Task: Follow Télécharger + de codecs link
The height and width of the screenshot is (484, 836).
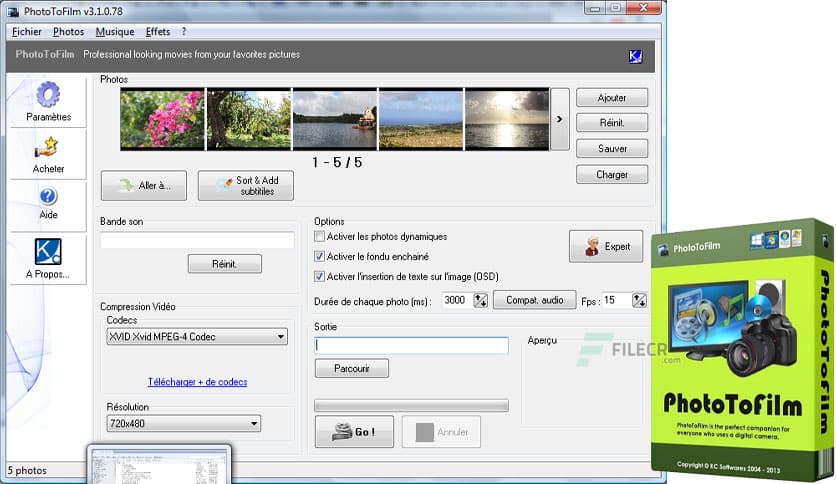Action: 197,382
